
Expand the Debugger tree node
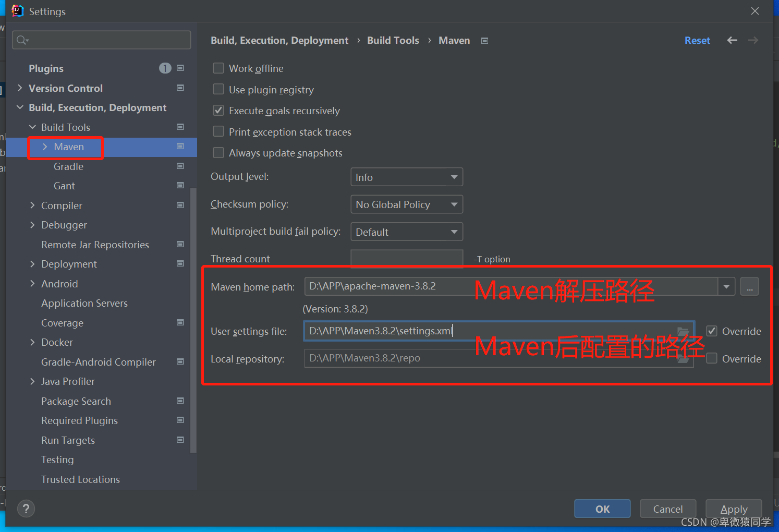tap(32, 225)
